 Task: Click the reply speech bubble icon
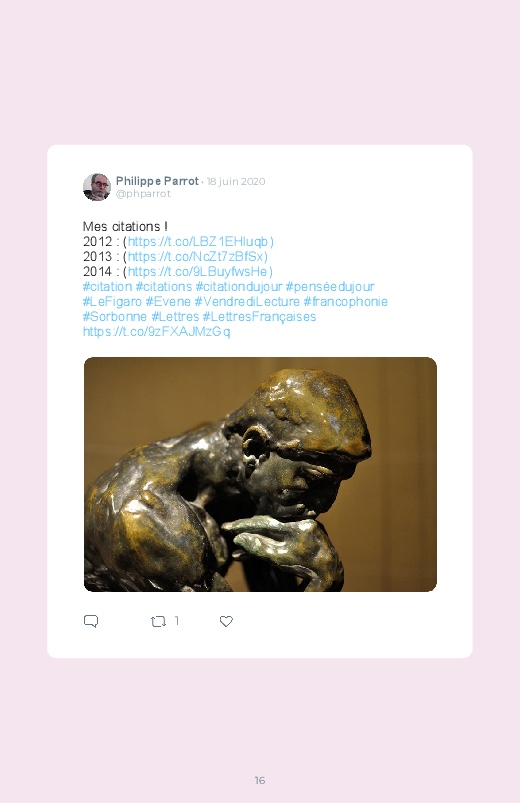pos(91,621)
